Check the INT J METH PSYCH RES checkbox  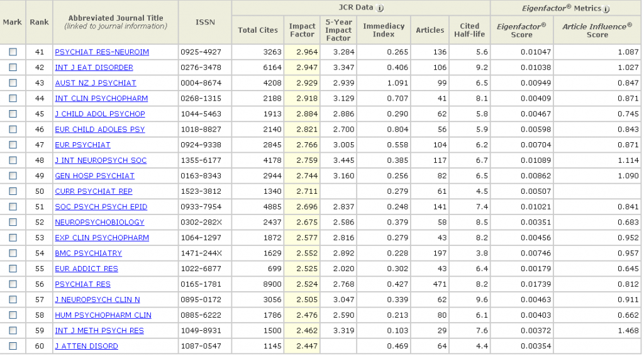(x=13, y=331)
